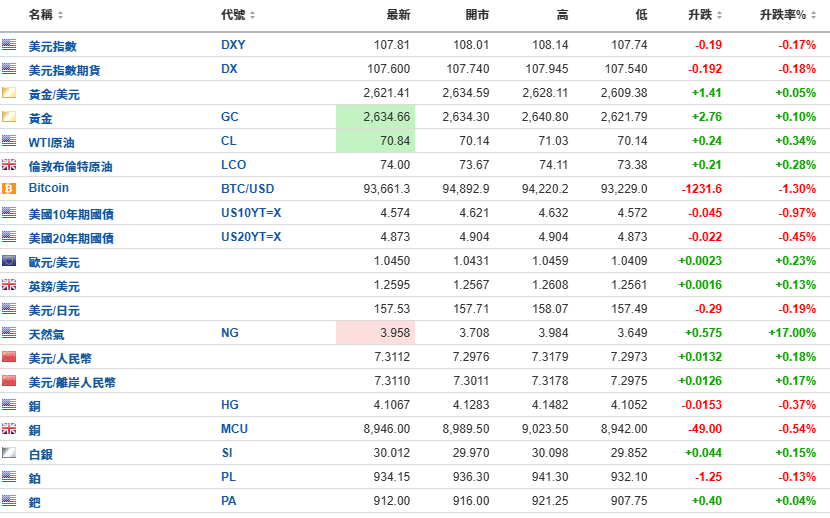The height and width of the screenshot is (518, 830).
Task: Click the silver icon beside 白銀
Action: coord(9,453)
